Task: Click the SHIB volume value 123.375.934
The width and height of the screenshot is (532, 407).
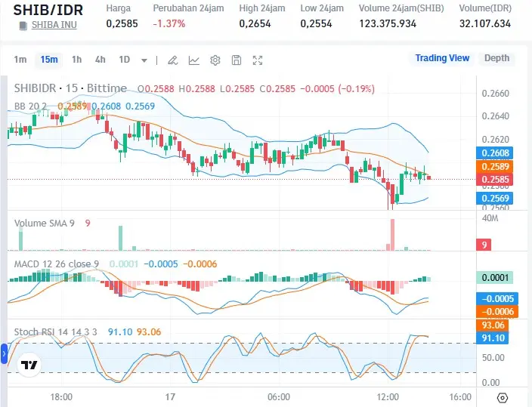Action: [388, 23]
